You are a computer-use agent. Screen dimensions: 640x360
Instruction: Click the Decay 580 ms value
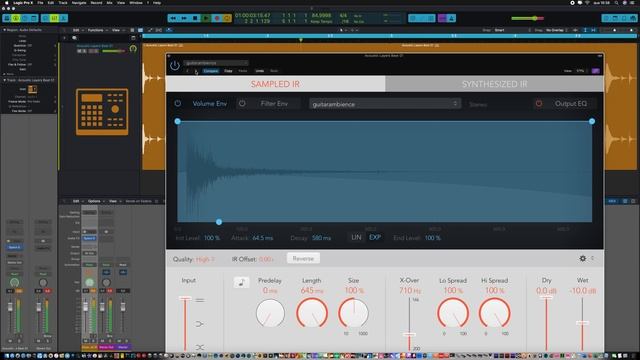(321, 238)
